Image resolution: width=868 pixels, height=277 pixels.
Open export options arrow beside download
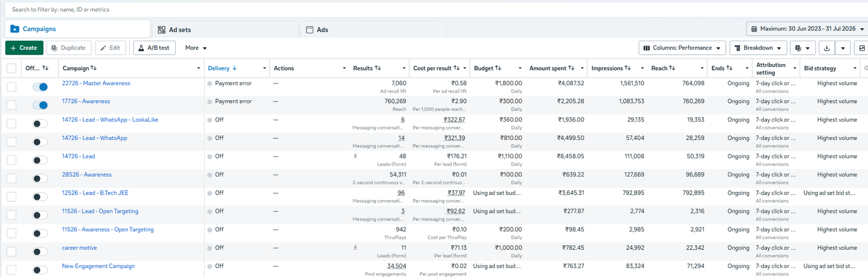843,48
